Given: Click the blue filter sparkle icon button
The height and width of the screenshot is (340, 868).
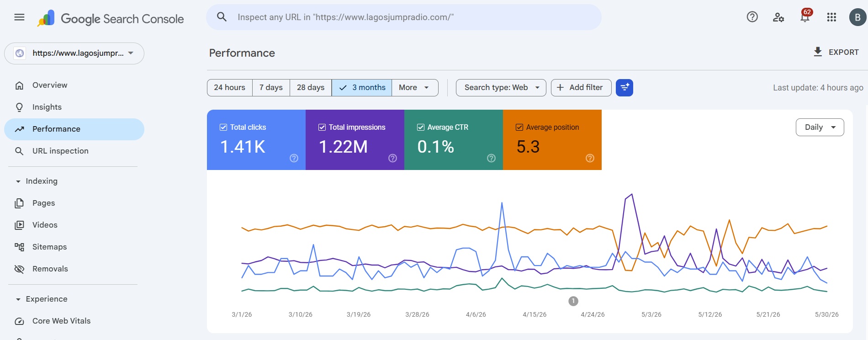Looking at the screenshot, I should pos(625,87).
